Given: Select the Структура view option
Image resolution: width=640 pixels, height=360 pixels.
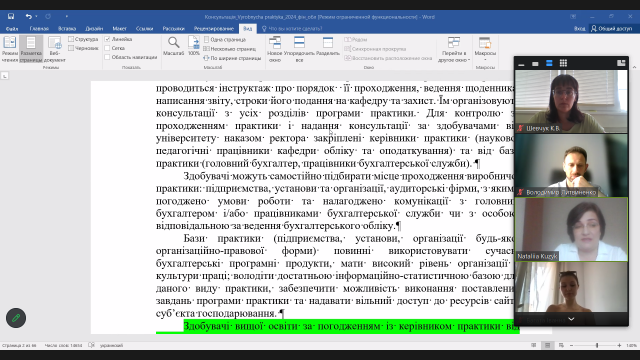Looking at the screenshot, I should 83,39.
